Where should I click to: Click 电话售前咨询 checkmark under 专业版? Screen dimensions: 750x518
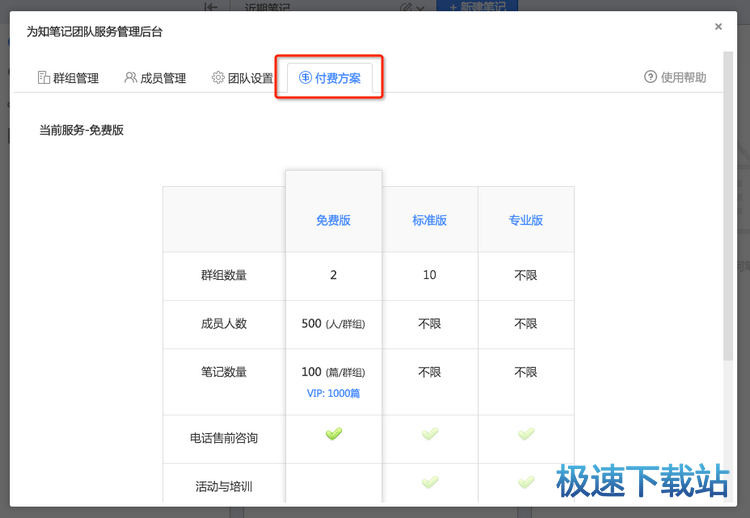pyautogui.click(x=526, y=433)
